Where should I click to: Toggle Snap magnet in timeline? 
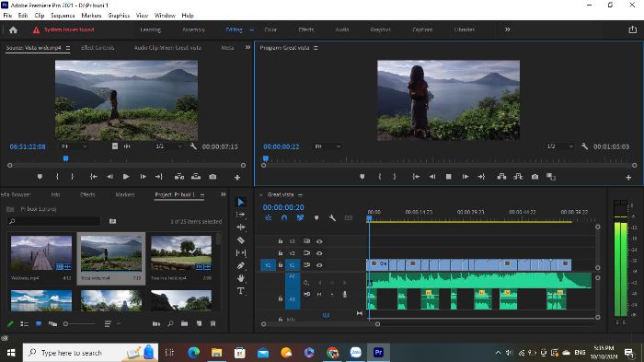click(284, 218)
